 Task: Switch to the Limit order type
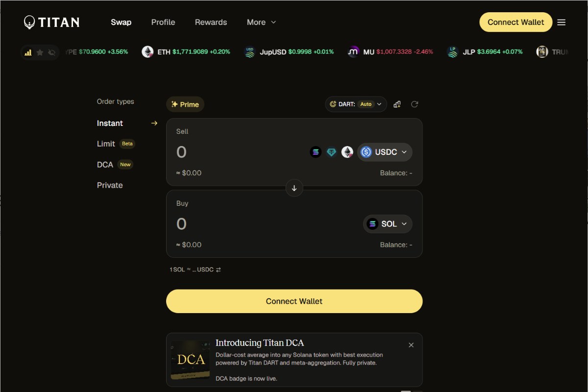106,144
